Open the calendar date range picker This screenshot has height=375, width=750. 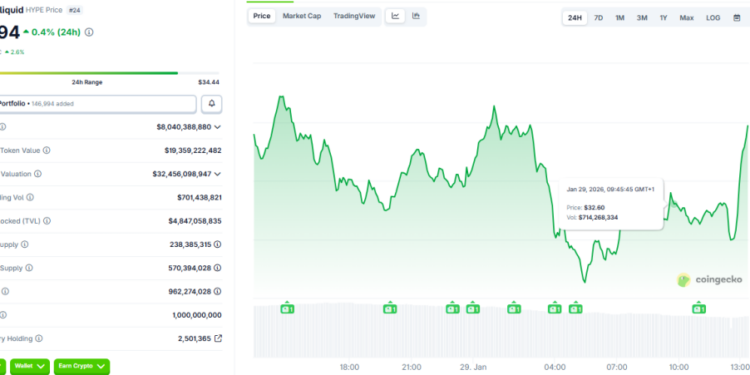point(737,18)
